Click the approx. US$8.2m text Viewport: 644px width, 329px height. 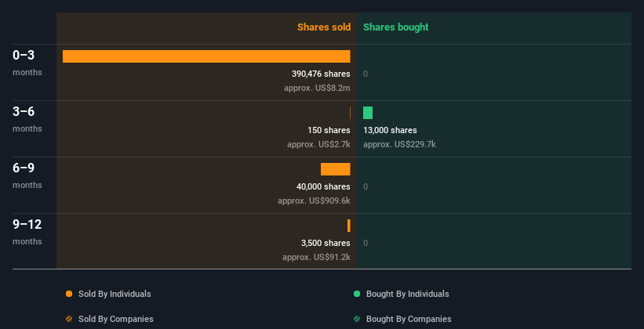click(317, 89)
